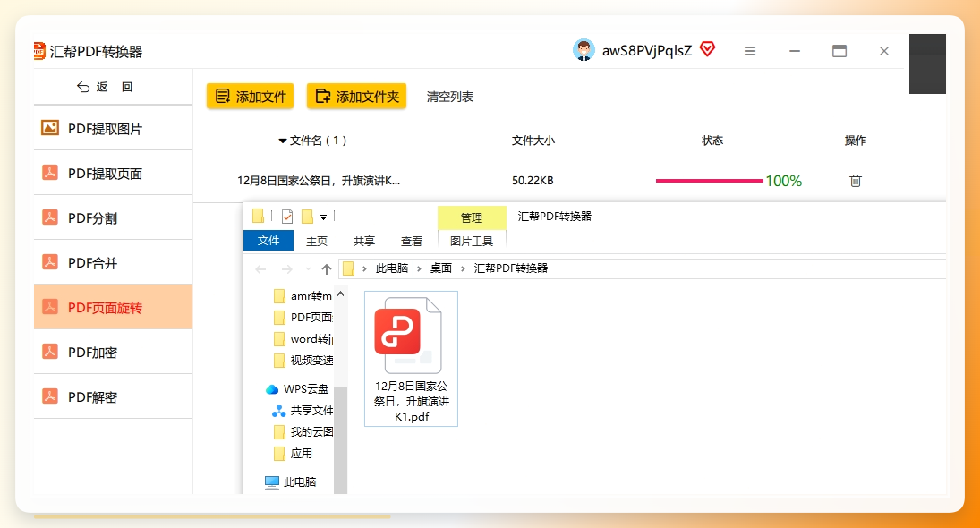The image size is (980, 528).
Task: Click the 文件大小 column header
Action: [533, 141]
